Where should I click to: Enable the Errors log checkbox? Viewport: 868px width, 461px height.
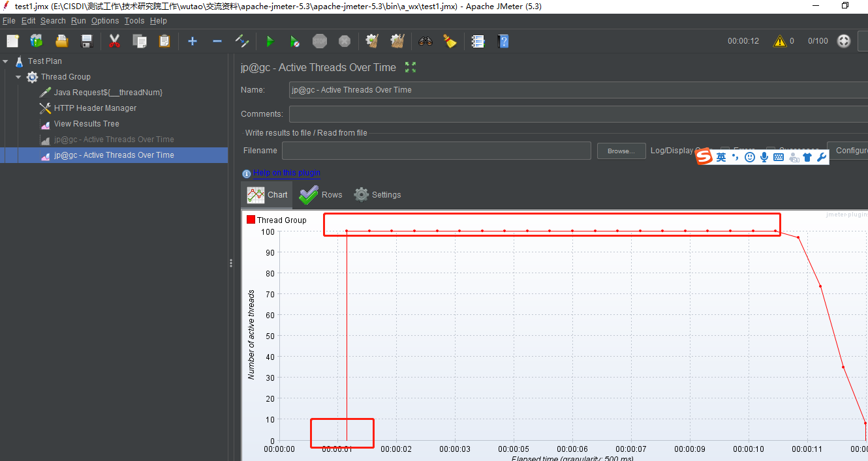tap(725, 148)
